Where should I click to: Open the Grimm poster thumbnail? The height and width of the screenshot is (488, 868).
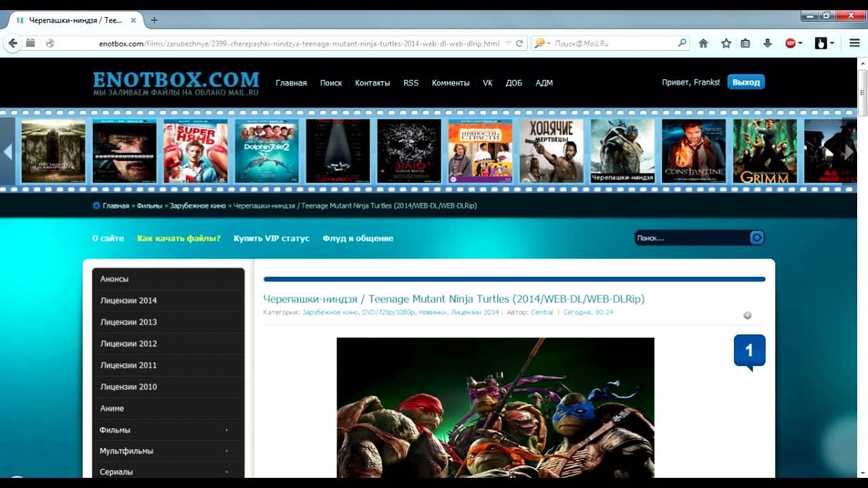pyautogui.click(x=765, y=151)
